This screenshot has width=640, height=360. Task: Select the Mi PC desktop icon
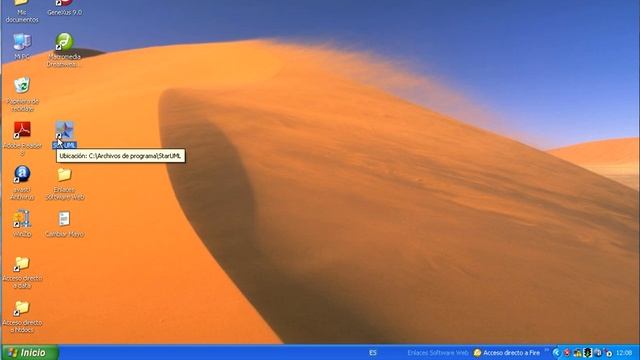22,46
